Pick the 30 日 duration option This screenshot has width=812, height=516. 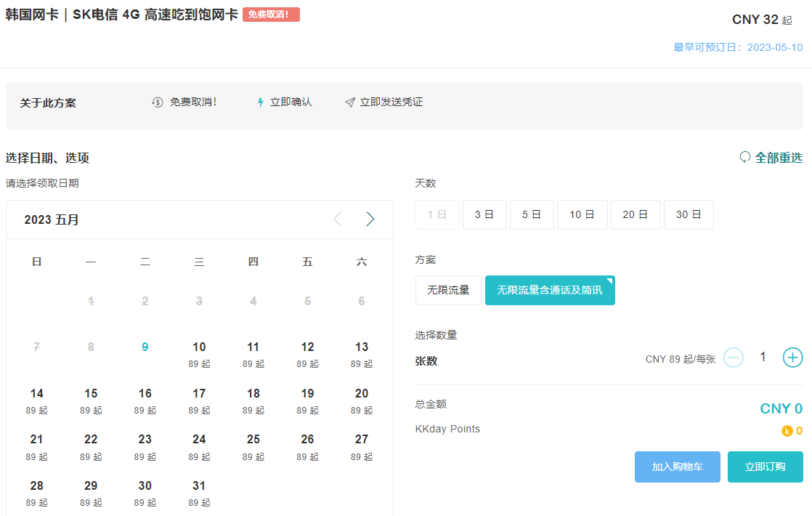[689, 215]
